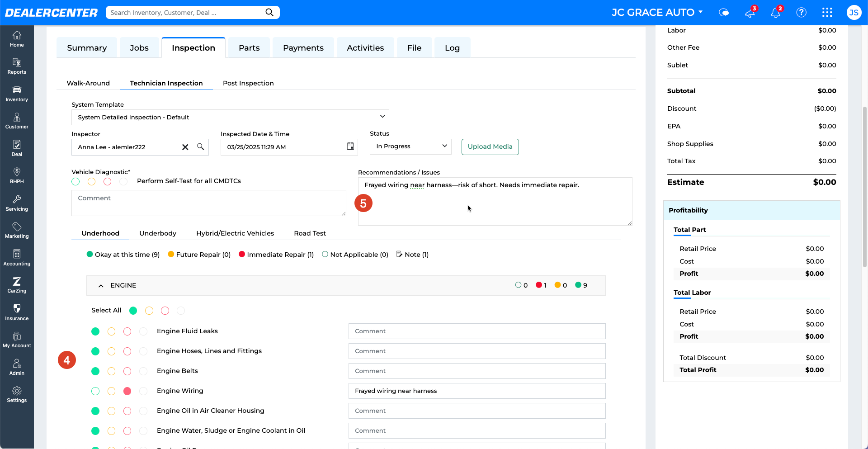This screenshot has width=868, height=449.
Task: Mark Engine Wiring as Okay (green radio)
Action: coord(95,391)
